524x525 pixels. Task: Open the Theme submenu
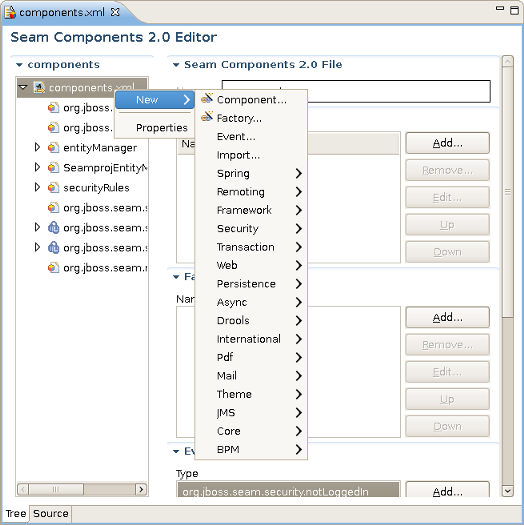click(x=251, y=394)
